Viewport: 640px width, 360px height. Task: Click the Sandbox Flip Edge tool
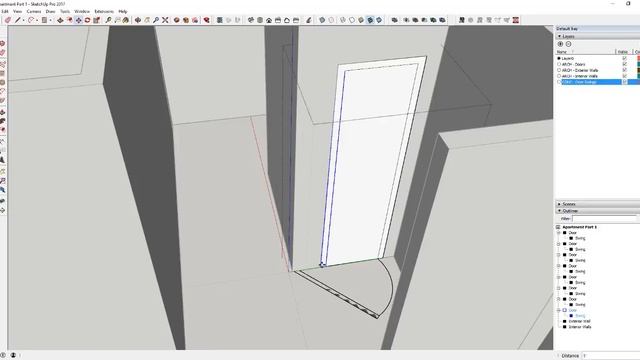point(516,20)
